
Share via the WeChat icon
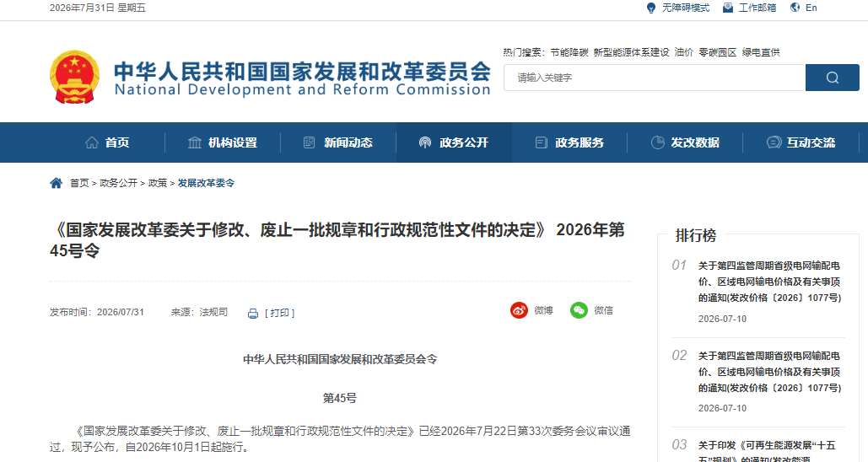tap(579, 310)
